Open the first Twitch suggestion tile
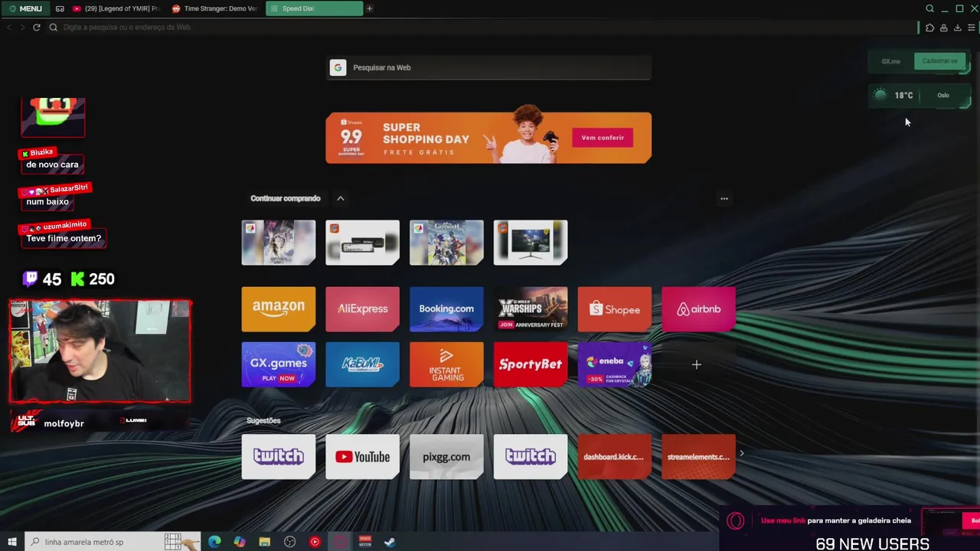This screenshot has height=551, width=980. point(279,457)
